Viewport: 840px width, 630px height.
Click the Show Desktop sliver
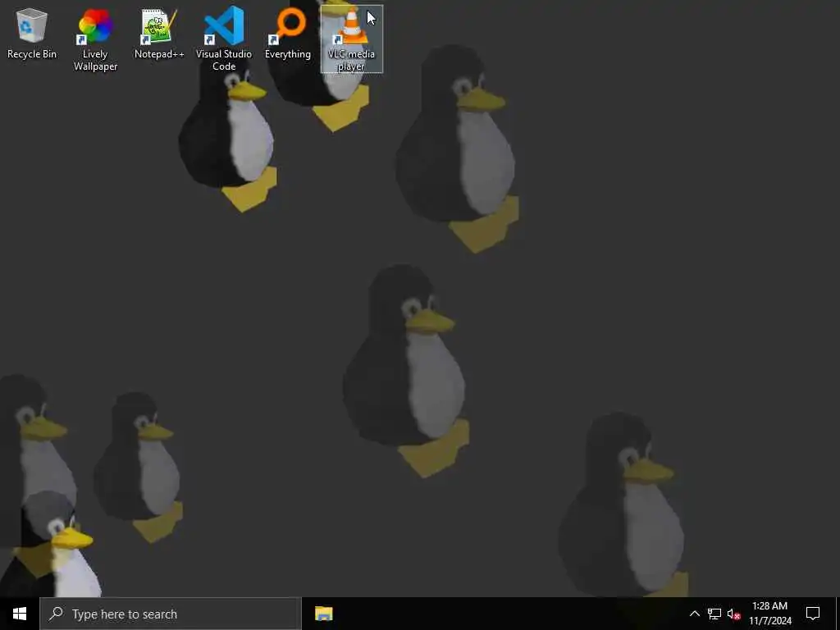click(x=838, y=614)
